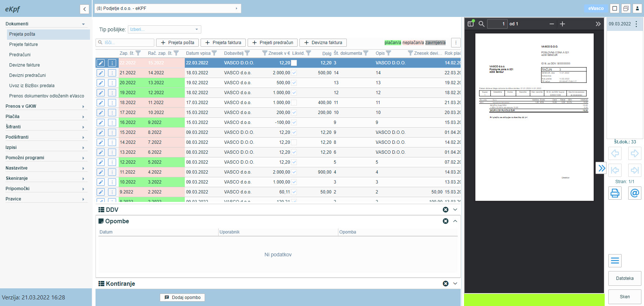This screenshot has width=644, height=306.
Task: Toggle Likvid. checkbox for row 18.2022
Action: click(294, 103)
